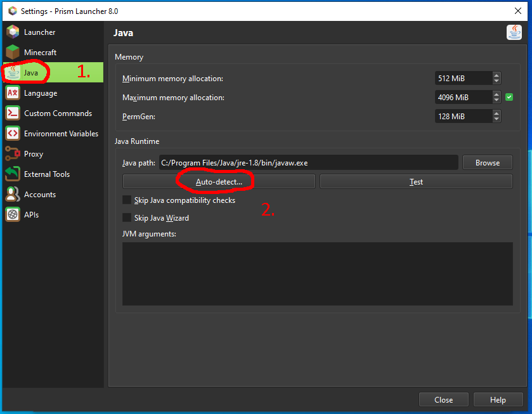
Task: Click inside the JVM arguments text area
Action: pos(317,273)
